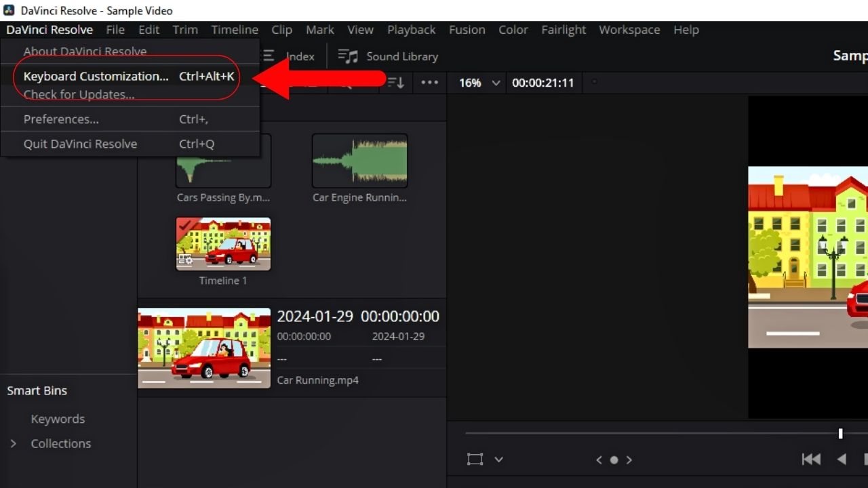Select the Car Engine Running audio clip

click(x=359, y=161)
